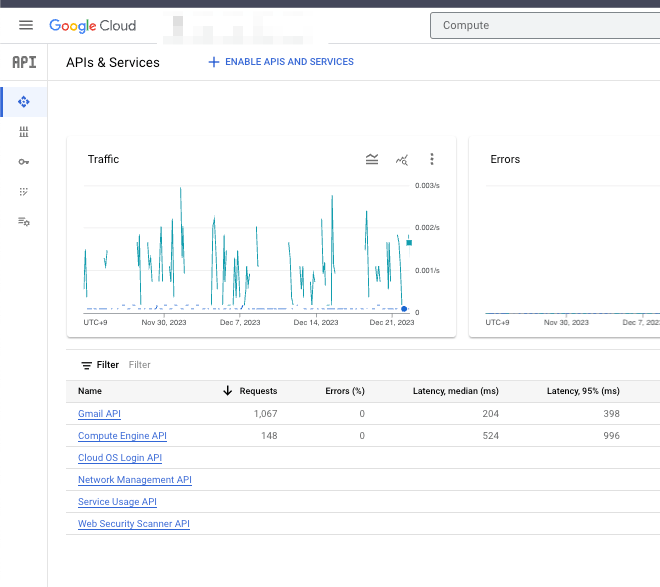Image resolution: width=660 pixels, height=587 pixels.
Task: Click Compute Engine requests value 148
Action: (269, 436)
